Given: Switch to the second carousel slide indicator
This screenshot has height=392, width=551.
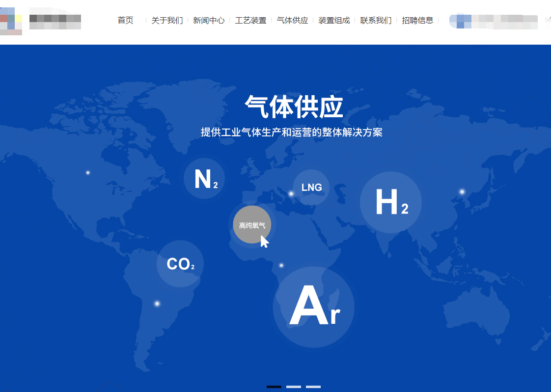Looking at the screenshot, I should click(294, 387).
